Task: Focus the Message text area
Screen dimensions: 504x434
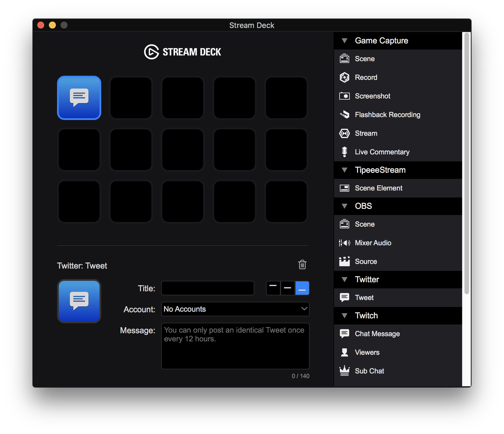Action: pyautogui.click(x=235, y=346)
